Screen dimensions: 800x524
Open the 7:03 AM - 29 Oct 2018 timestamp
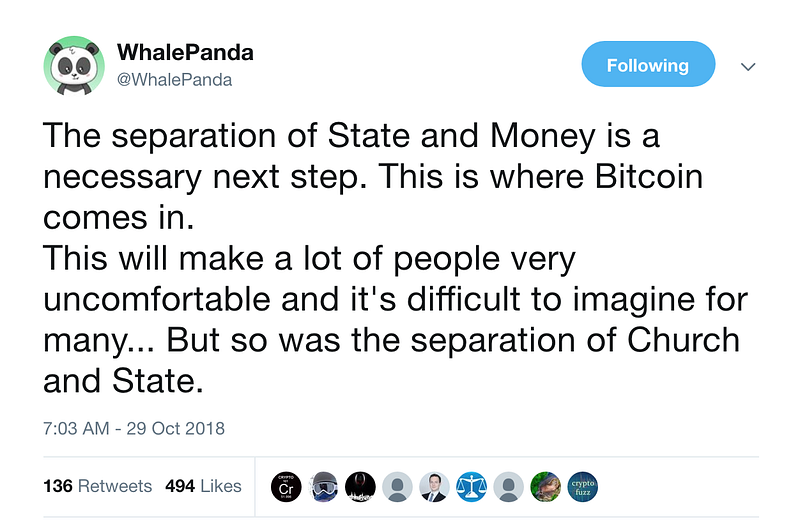pos(134,428)
